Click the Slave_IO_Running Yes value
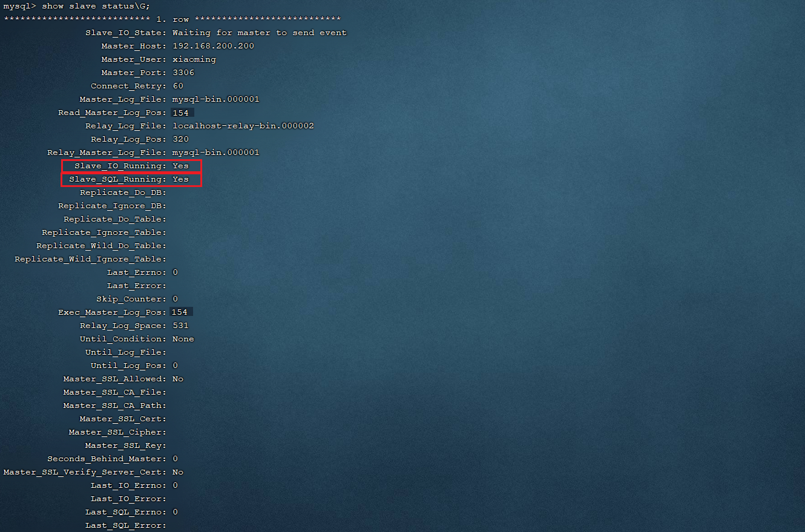 (180, 166)
